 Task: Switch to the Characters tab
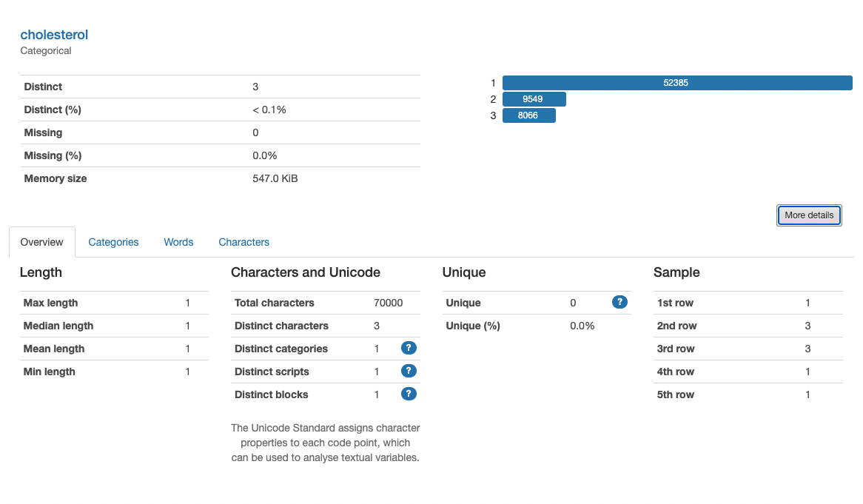(244, 242)
